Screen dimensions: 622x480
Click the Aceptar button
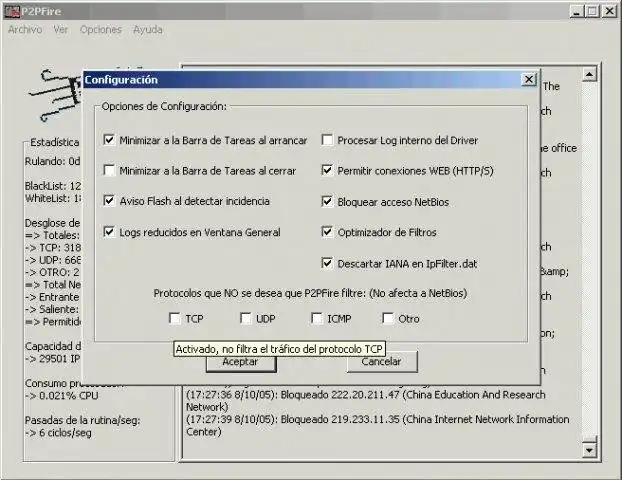[240, 363]
